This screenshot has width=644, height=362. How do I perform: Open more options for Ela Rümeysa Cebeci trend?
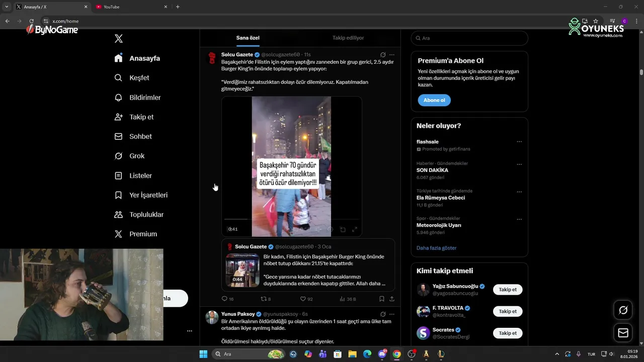519,192
